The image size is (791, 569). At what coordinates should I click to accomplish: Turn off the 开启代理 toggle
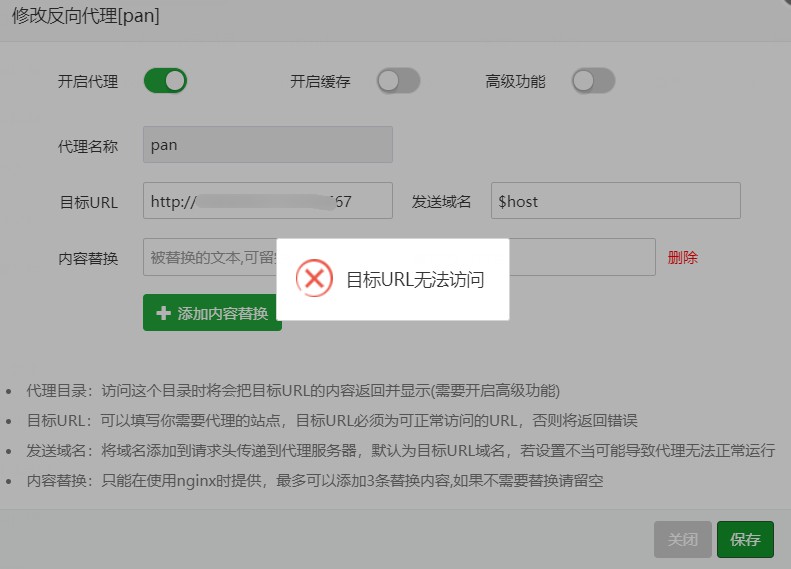coord(165,81)
